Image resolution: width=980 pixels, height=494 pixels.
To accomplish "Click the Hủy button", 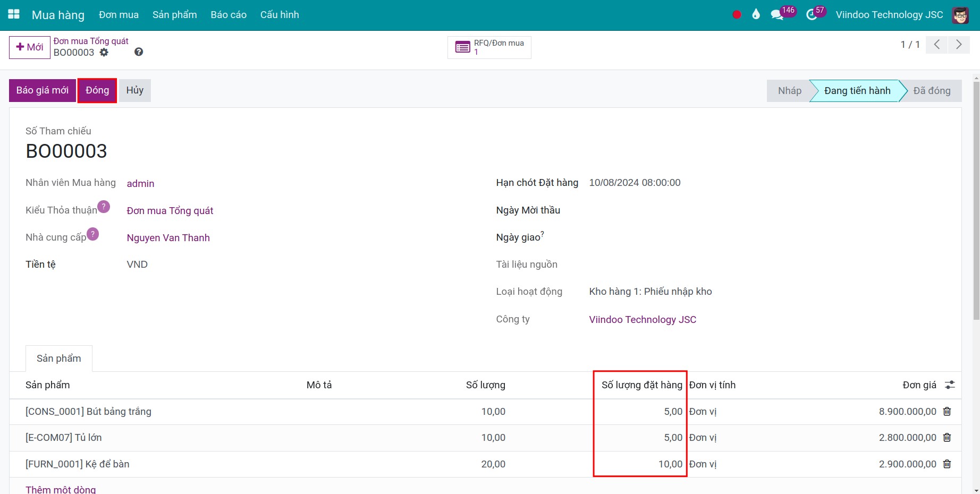I will 135,90.
